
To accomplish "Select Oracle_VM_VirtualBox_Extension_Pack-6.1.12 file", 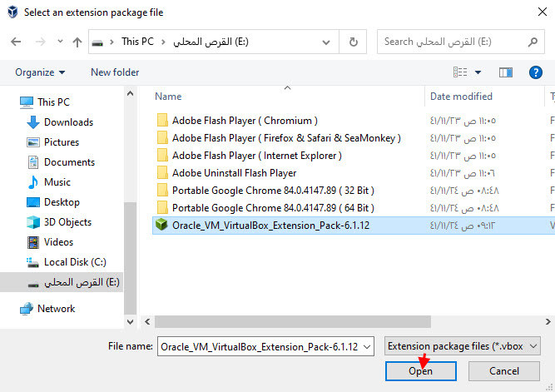I will tap(270, 226).
